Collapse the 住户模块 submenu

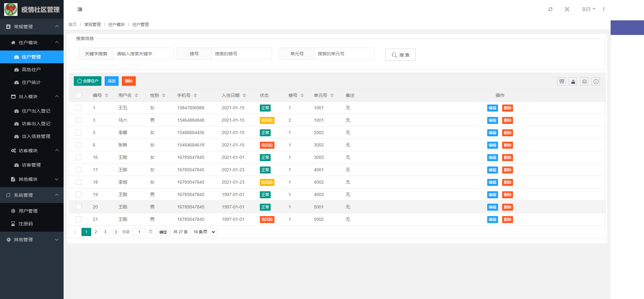pos(32,43)
